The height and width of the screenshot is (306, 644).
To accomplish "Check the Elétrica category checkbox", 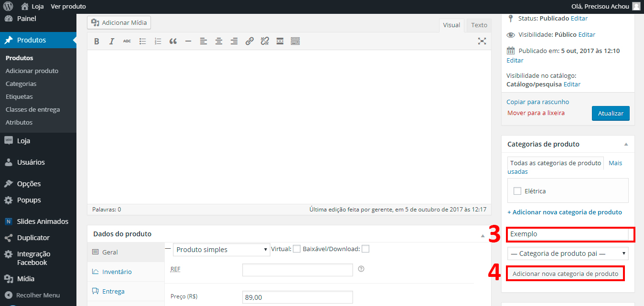I will [517, 191].
